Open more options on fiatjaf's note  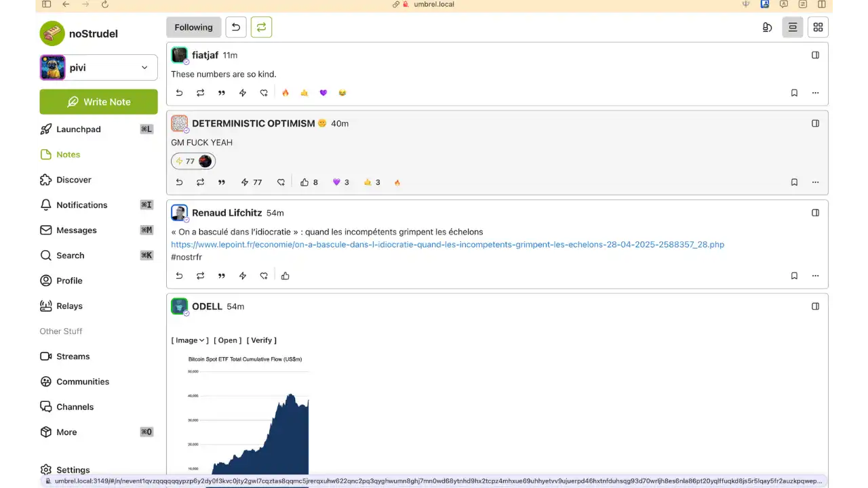click(815, 93)
